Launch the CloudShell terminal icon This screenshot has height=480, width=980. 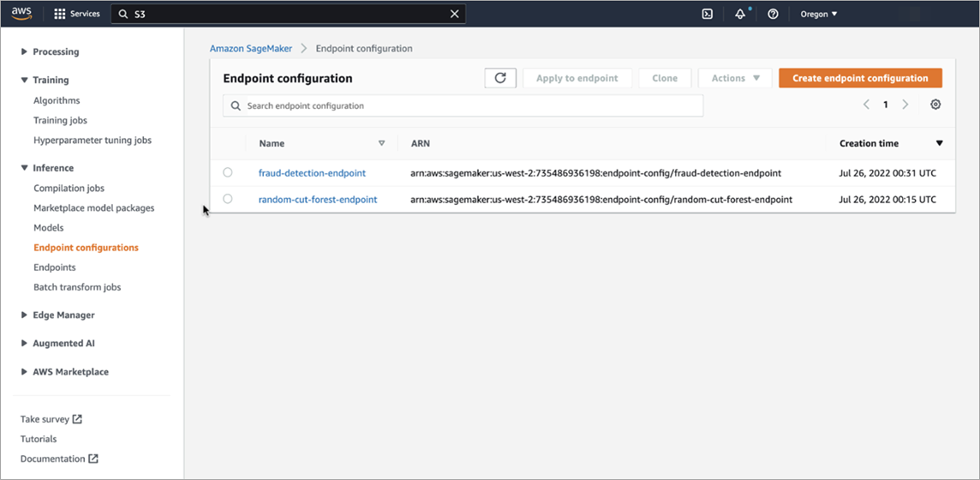(708, 14)
